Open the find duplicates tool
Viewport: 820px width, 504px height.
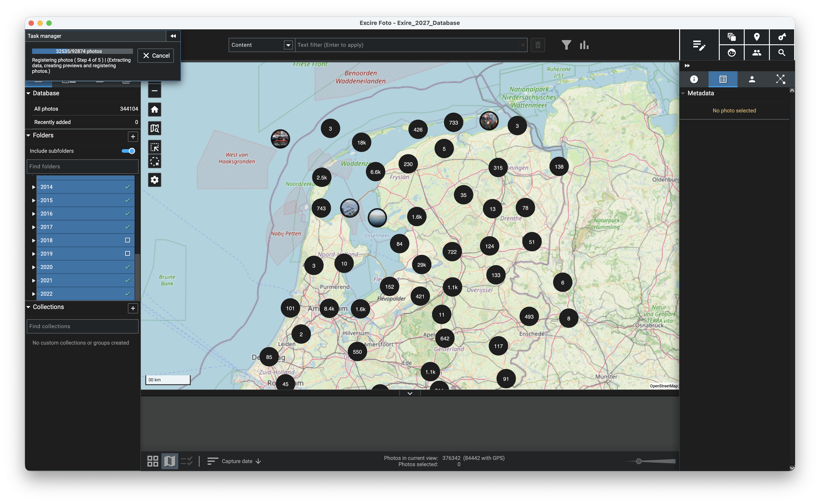point(732,37)
